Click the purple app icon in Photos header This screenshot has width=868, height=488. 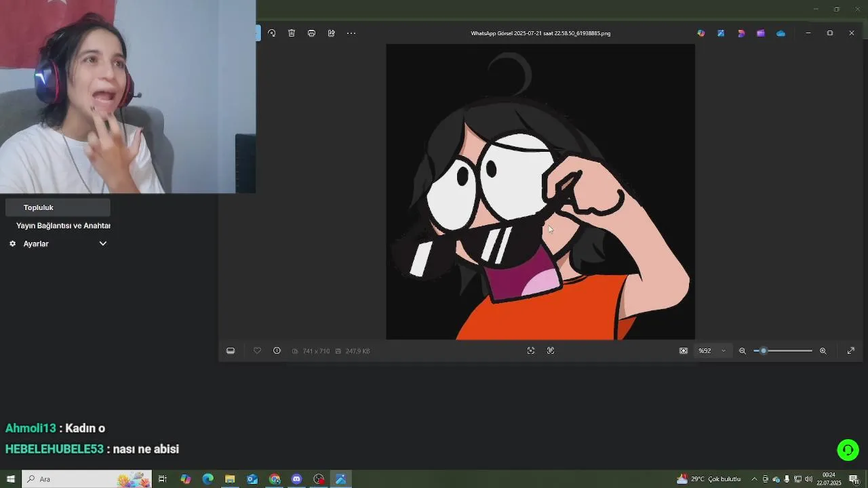(761, 33)
